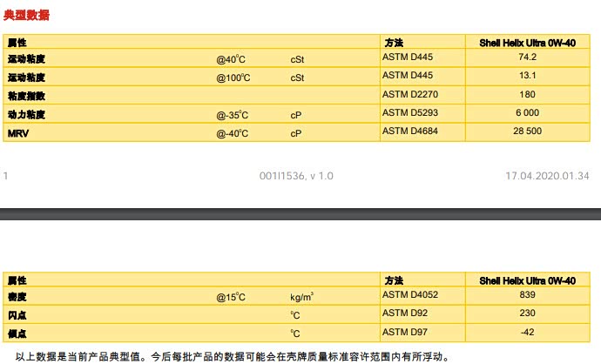Viewport: 601px width, 364px height.
Task: Click the red heading 典型数据
Action: [26, 15]
